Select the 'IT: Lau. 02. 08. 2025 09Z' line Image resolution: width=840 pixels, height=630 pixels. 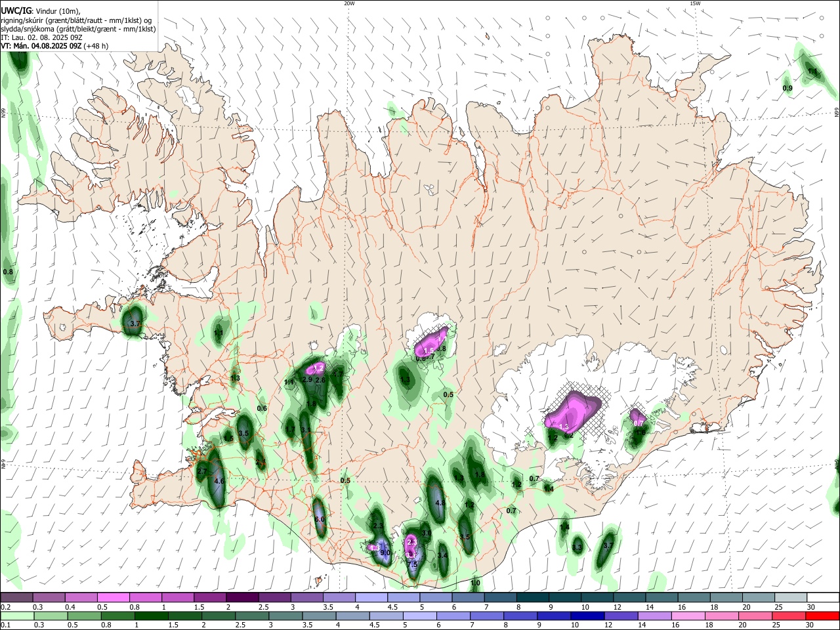tap(41, 37)
